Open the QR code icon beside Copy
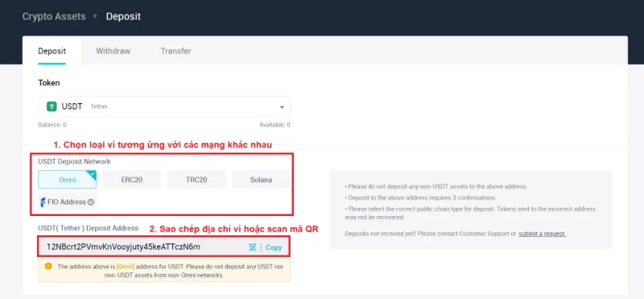644x299 pixels. coord(253,247)
